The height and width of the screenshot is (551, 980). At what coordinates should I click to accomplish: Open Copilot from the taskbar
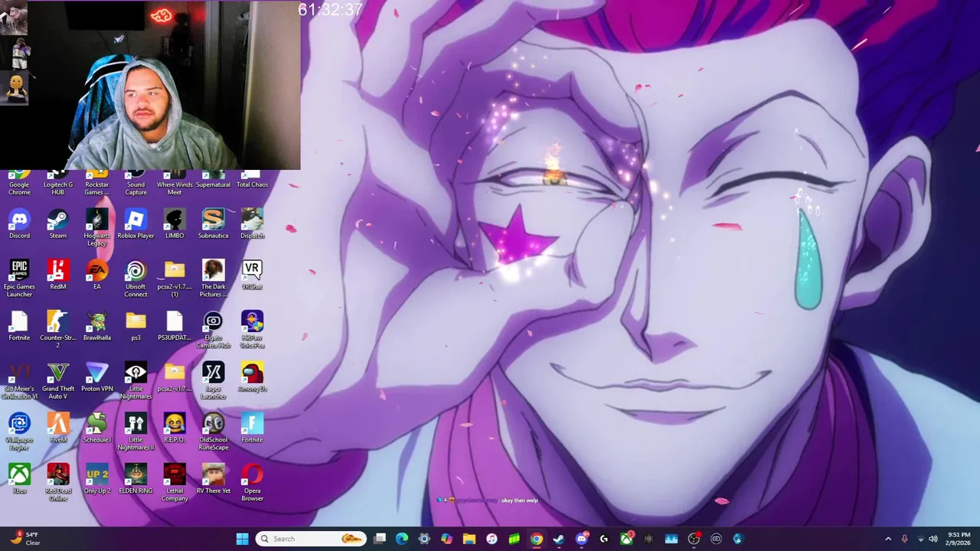[x=446, y=539]
